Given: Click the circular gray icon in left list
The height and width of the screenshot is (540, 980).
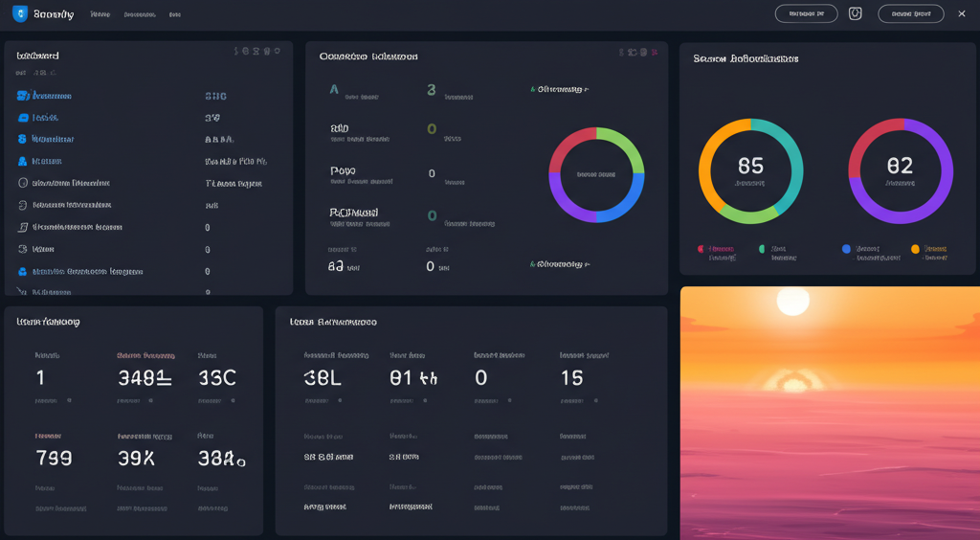Looking at the screenshot, I should [23, 183].
